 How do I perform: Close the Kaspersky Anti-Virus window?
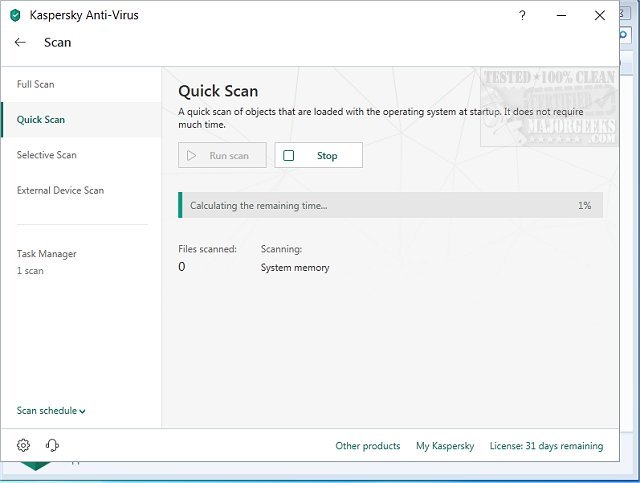[x=600, y=16]
